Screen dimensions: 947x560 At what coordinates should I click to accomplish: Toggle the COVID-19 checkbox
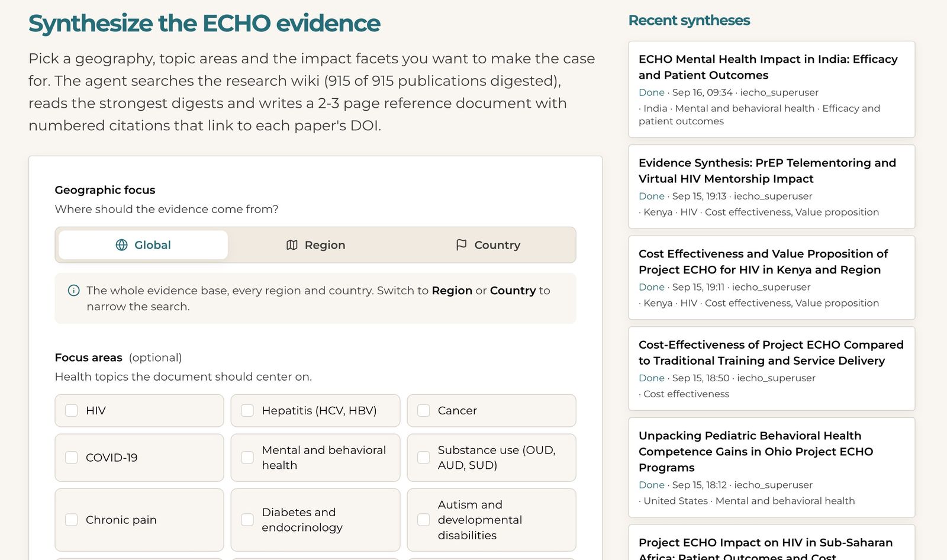point(71,458)
